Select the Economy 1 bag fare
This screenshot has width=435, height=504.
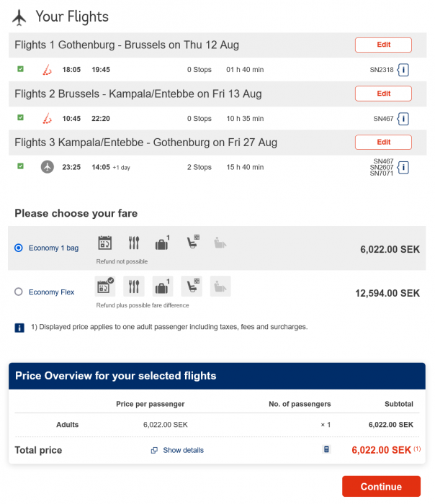coord(19,248)
